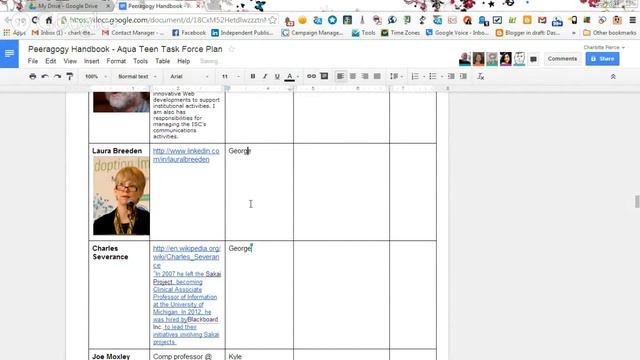This screenshot has width=640, height=360.
Task: Reload the page in Chrome
Action: 35,20
